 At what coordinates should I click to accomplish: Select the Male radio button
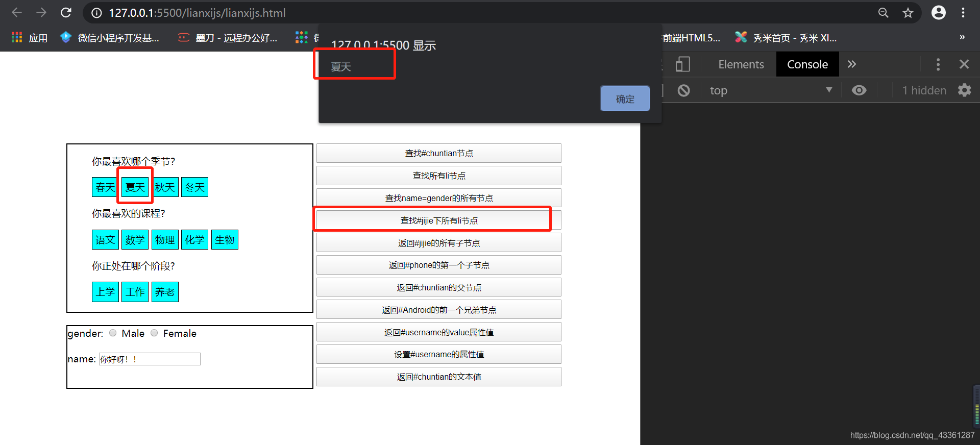click(113, 333)
